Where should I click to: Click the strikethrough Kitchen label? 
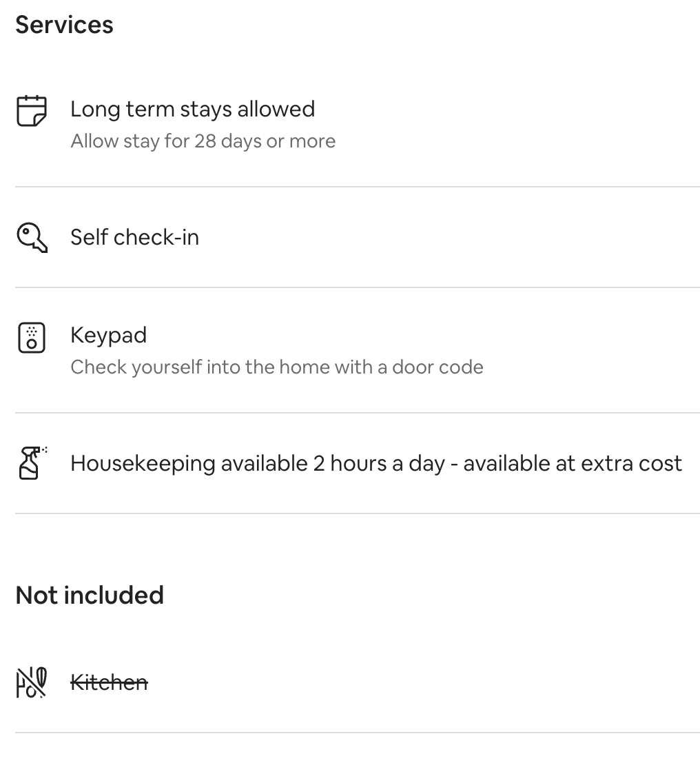point(110,682)
